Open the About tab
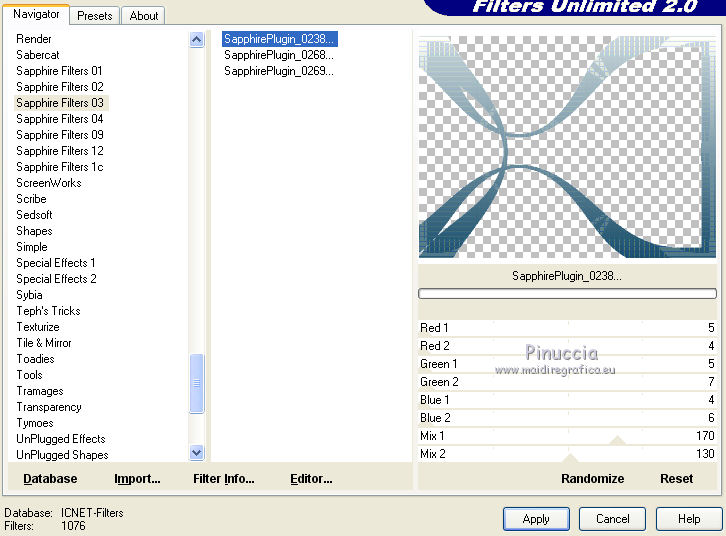Image resolution: width=726 pixels, height=536 pixels. (x=144, y=16)
